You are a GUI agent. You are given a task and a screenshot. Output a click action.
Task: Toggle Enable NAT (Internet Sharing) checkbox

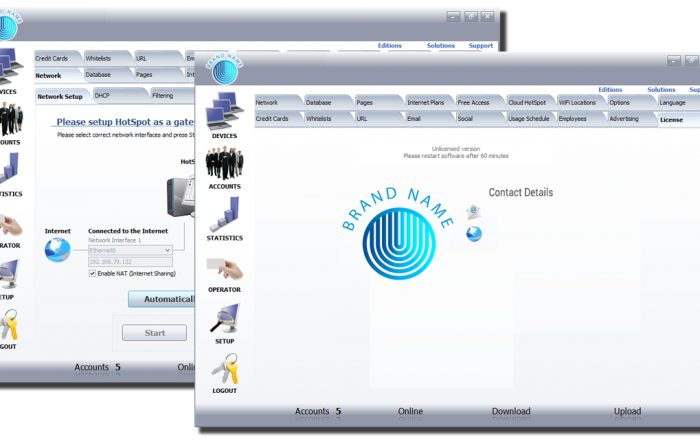click(x=93, y=273)
